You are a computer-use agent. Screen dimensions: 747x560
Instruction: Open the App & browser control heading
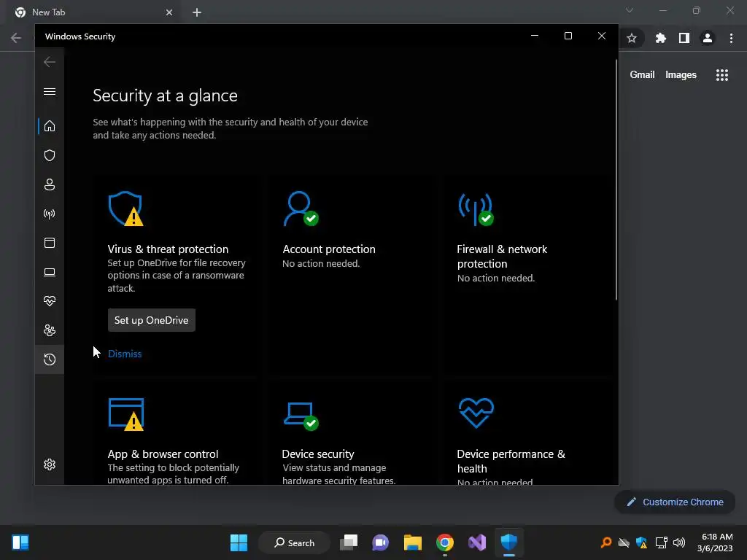(163, 454)
